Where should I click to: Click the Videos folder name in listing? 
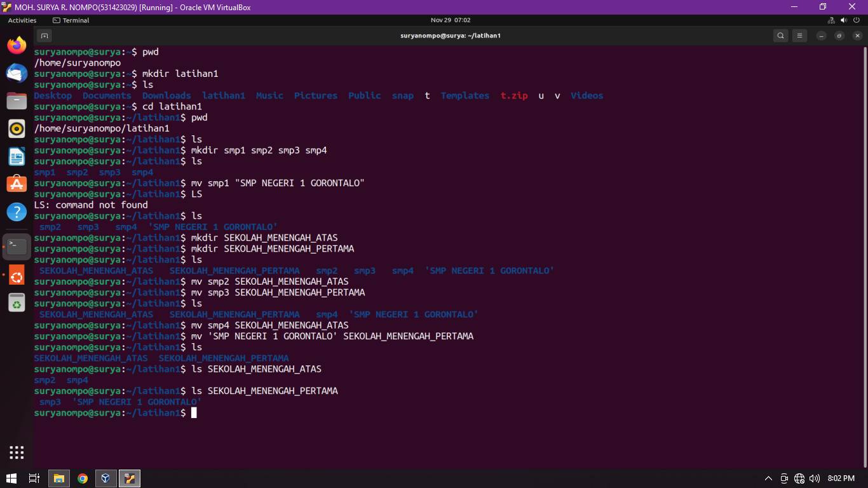tap(587, 95)
